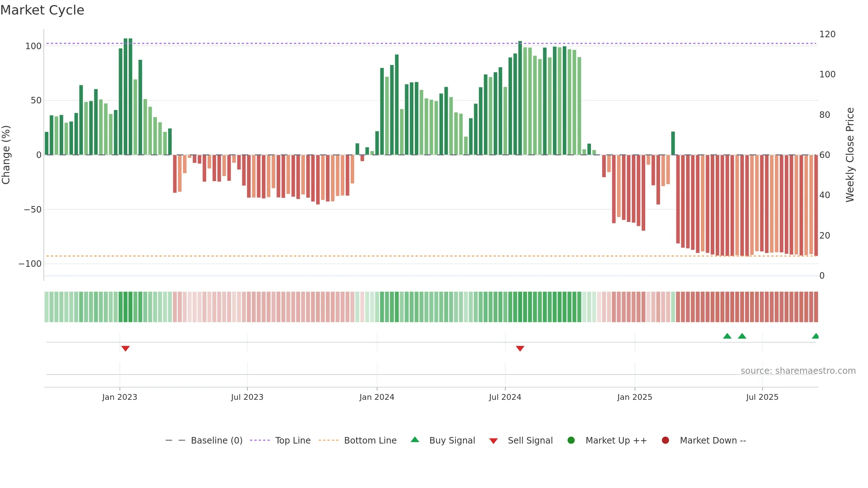Click the Jul 2024 x-axis label
The image size is (868, 488).
[x=505, y=397]
